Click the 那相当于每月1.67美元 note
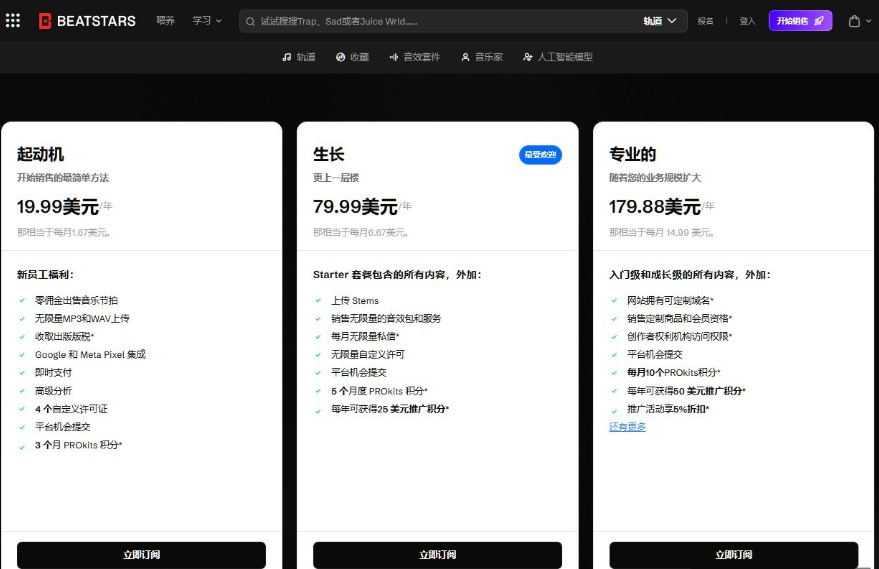This screenshot has height=569, width=879. pos(63,232)
